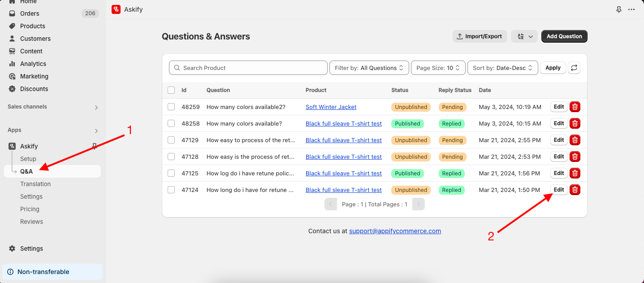Delete question 48259 with trash icon

(x=575, y=107)
